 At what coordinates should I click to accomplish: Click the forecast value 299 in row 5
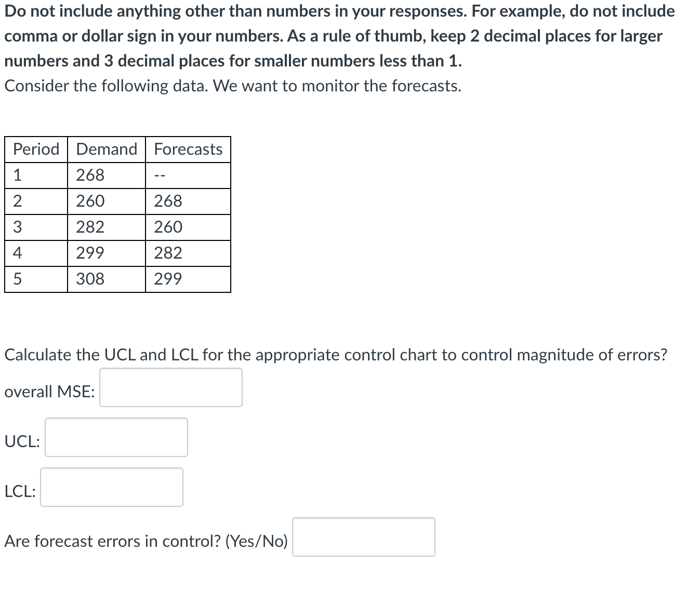[x=167, y=279]
